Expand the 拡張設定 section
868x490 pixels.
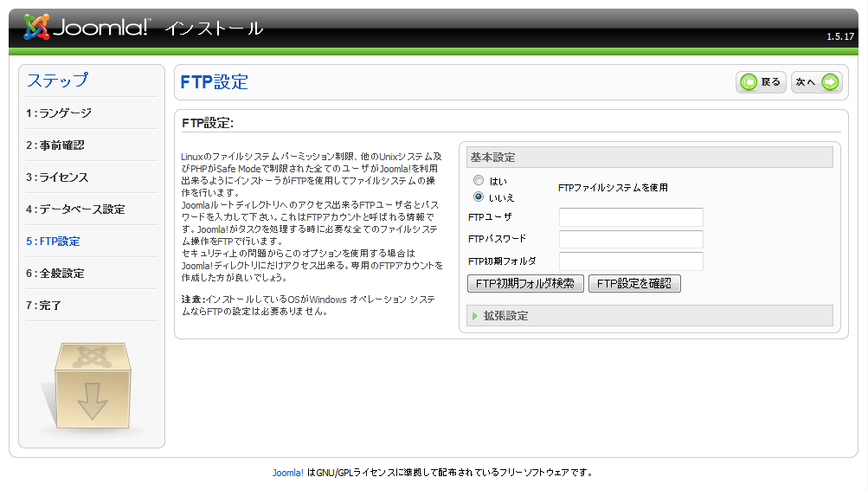tap(649, 316)
